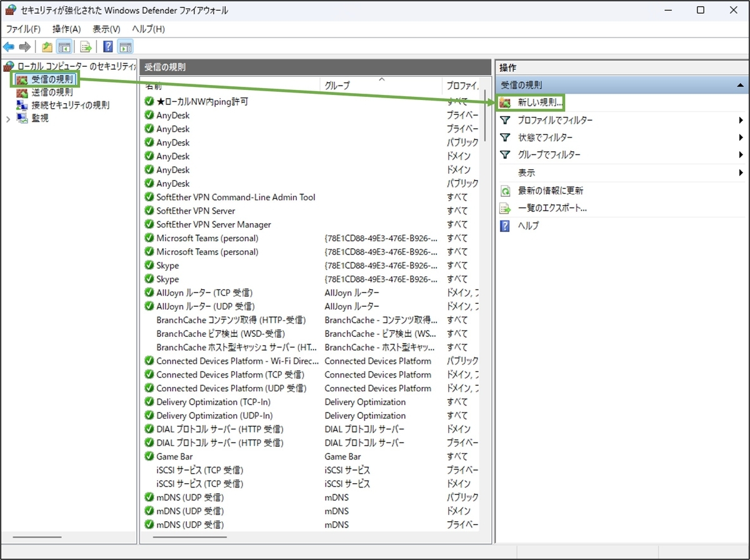
Task: Select the 監視 tree item
Action: 40,118
